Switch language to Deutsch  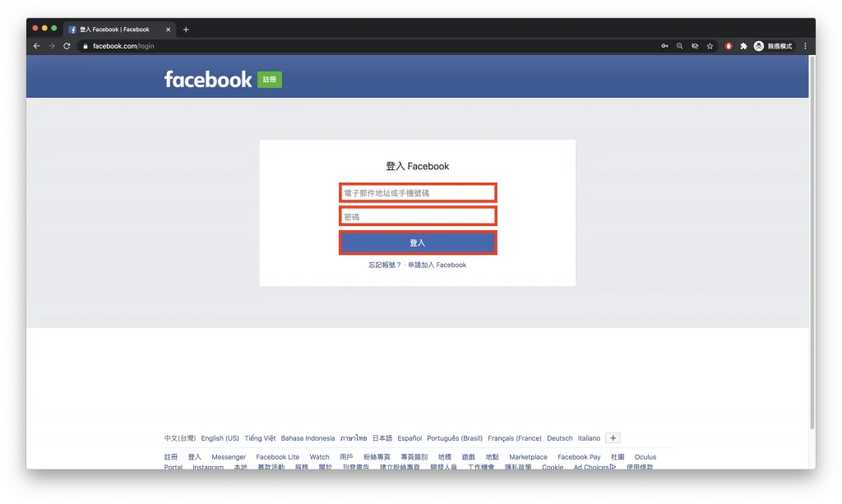559,438
